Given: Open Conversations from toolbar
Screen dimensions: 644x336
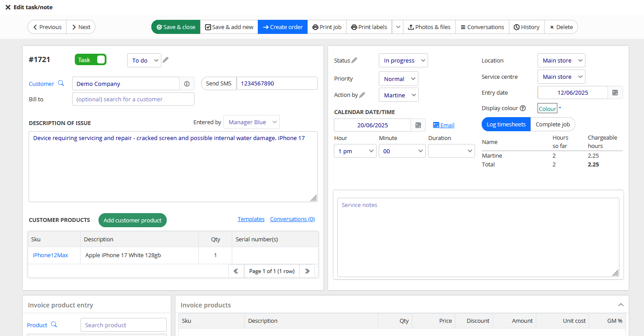Looking at the screenshot, I should click(482, 27).
